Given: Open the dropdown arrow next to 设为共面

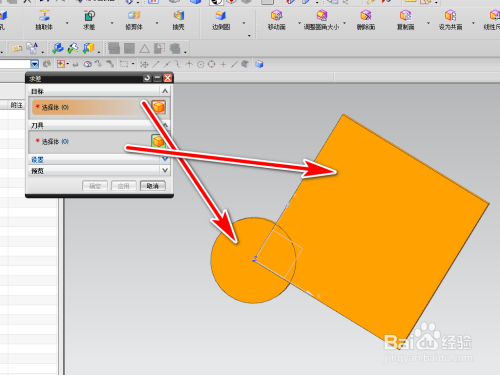Looking at the screenshot, I should (473, 23).
